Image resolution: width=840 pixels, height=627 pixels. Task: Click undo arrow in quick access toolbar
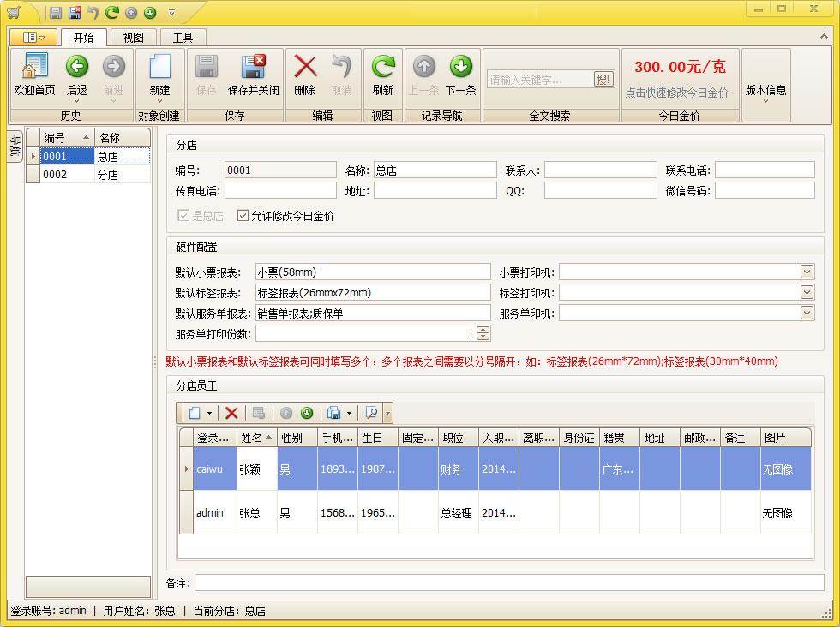click(93, 12)
